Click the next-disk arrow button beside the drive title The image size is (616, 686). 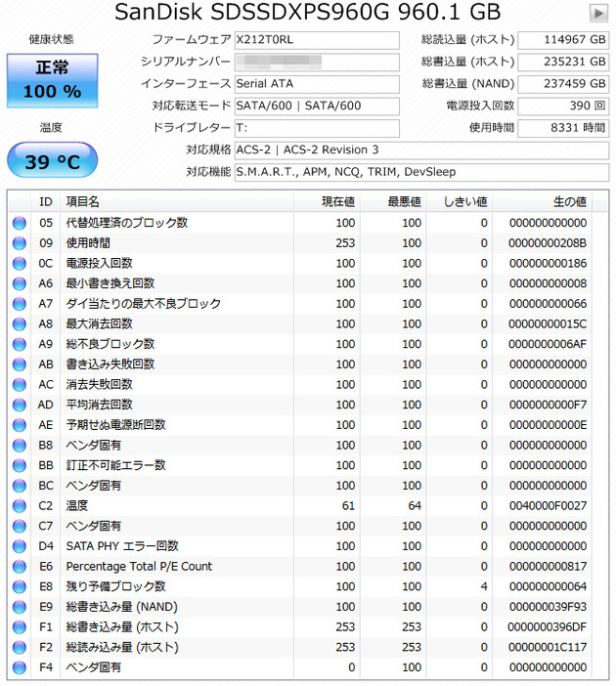click(x=598, y=13)
